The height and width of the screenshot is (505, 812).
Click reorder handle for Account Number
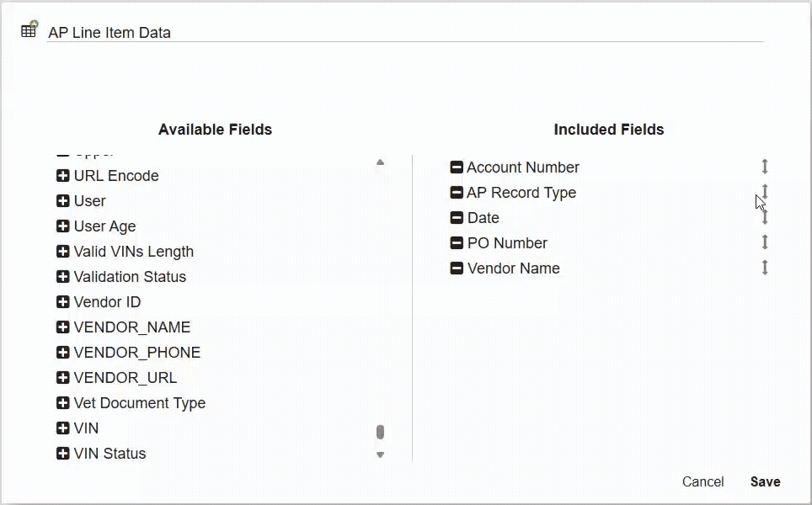765,167
